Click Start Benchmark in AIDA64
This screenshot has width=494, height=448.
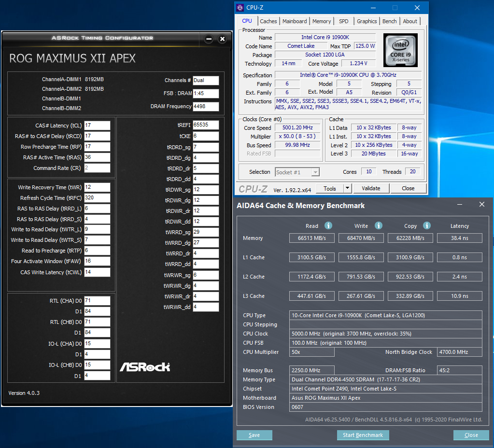[363, 435]
